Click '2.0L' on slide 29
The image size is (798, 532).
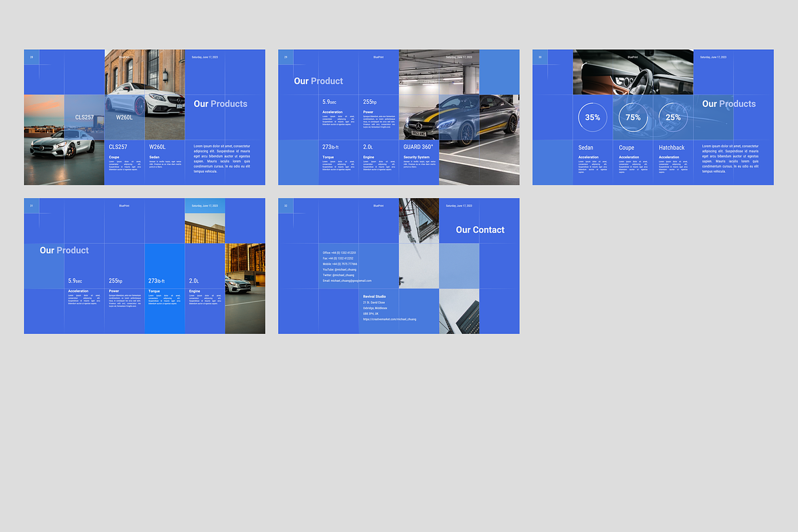[x=368, y=147]
